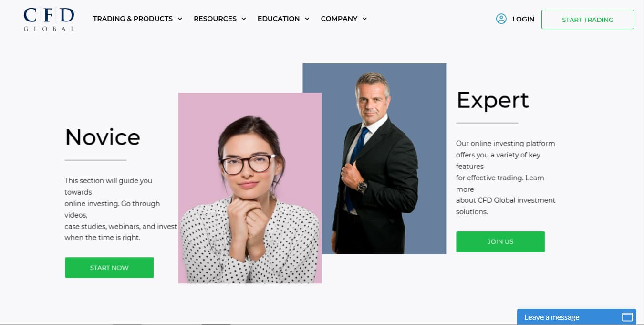This screenshot has width=644, height=325.
Task: Open the Resources menu item
Action: [x=215, y=19]
